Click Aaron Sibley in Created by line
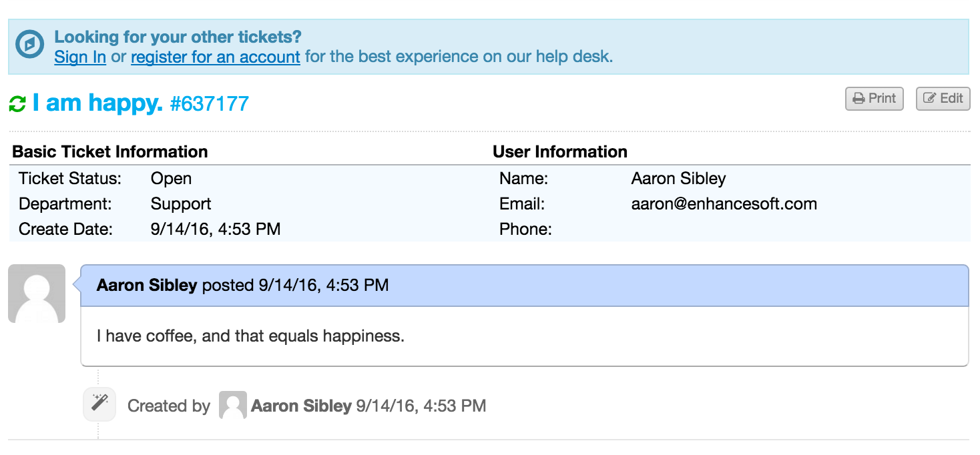The height and width of the screenshot is (455, 980). point(301,406)
